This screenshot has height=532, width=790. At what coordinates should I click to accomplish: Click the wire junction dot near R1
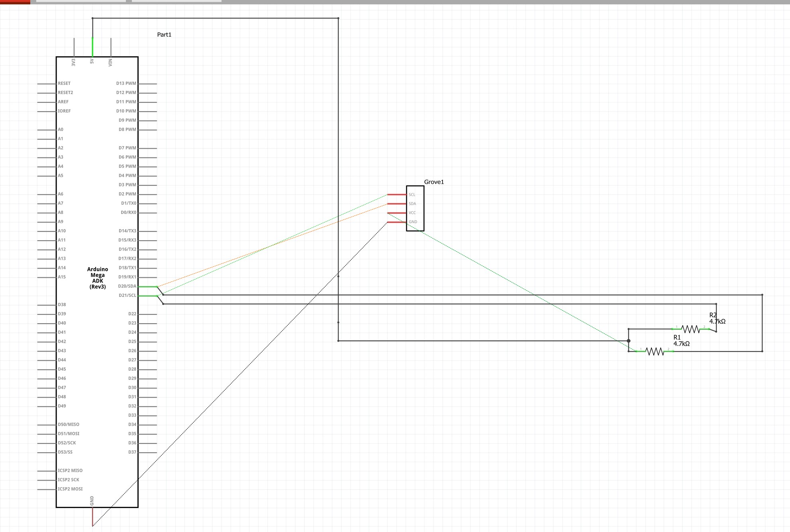629,341
